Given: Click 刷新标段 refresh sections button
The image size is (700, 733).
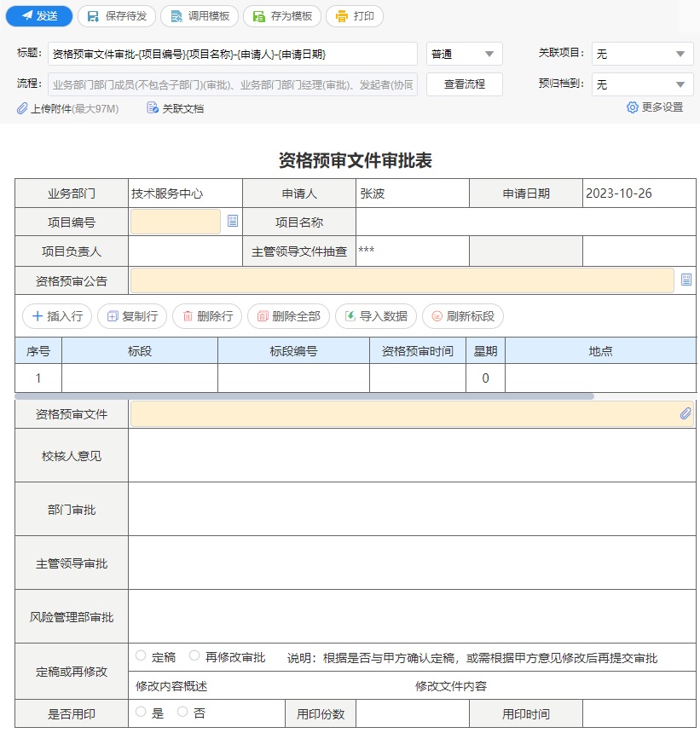Looking at the screenshot, I should click(462, 316).
